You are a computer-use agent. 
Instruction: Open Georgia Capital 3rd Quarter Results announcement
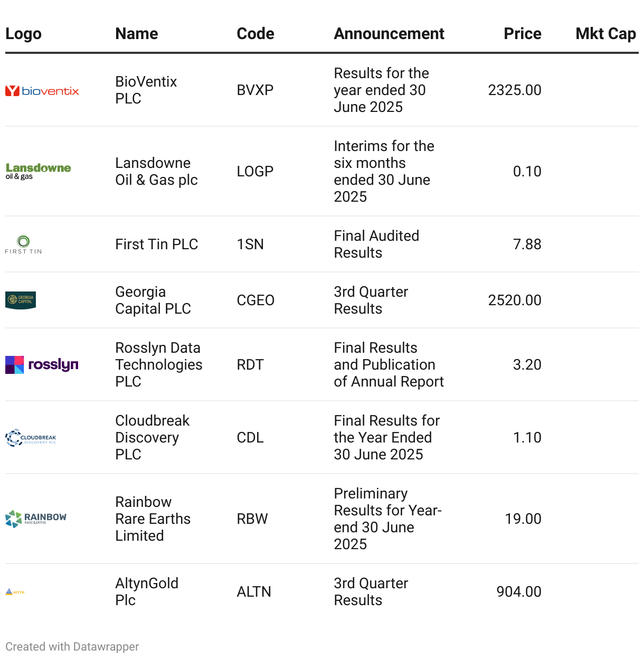pyautogui.click(x=371, y=300)
